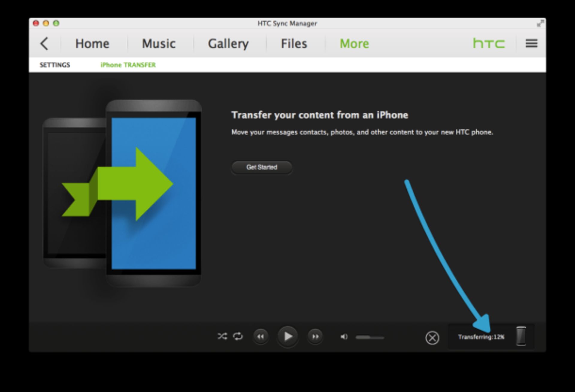The image size is (575, 392).
Task: Cancel the transfer with the X icon
Action: point(432,338)
